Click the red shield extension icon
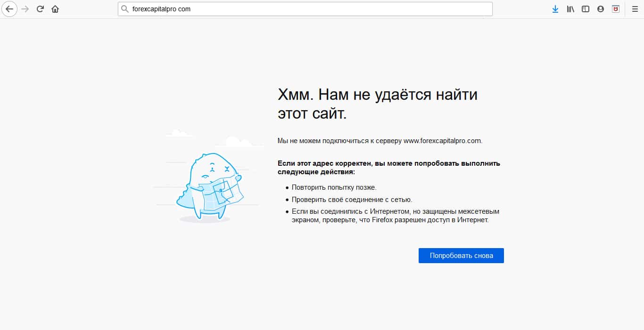The width and height of the screenshot is (644, 330). pos(616,9)
